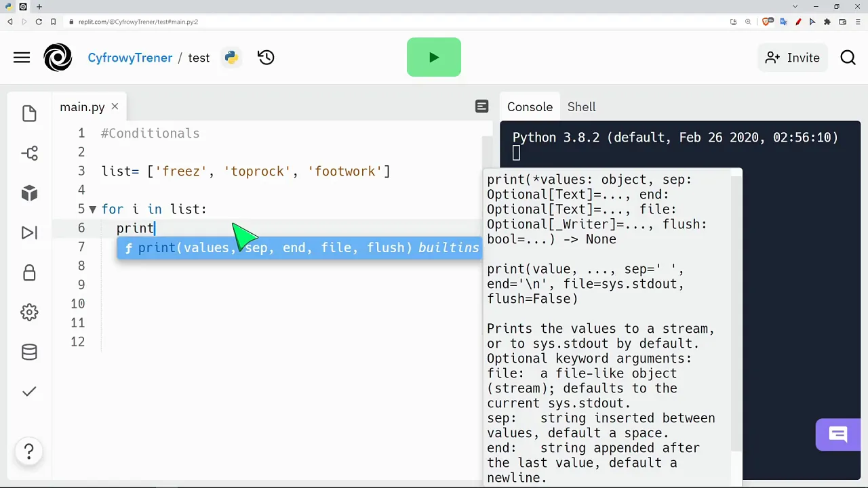This screenshot has width=868, height=488.
Task: Reload the page
Action: pyautogui.click(x=39, y=22)
